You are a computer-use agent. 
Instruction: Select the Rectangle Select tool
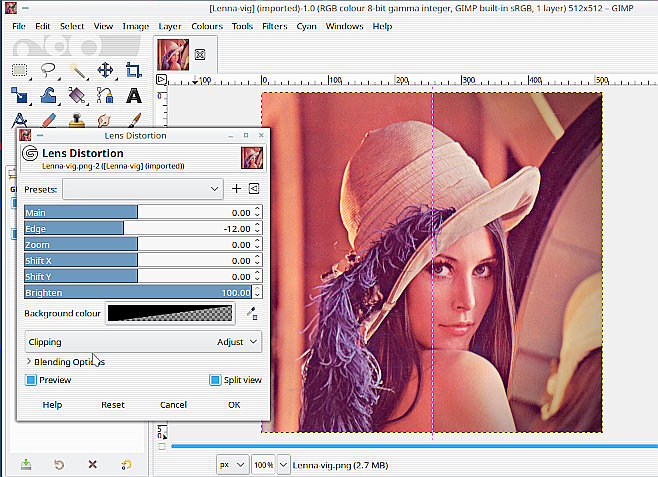19,70
